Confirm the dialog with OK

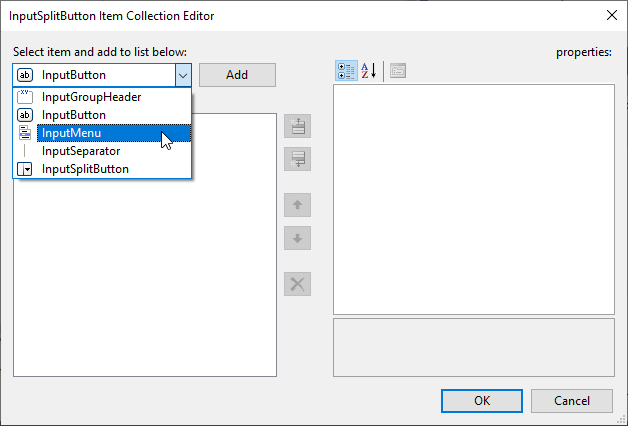(481, 400)
